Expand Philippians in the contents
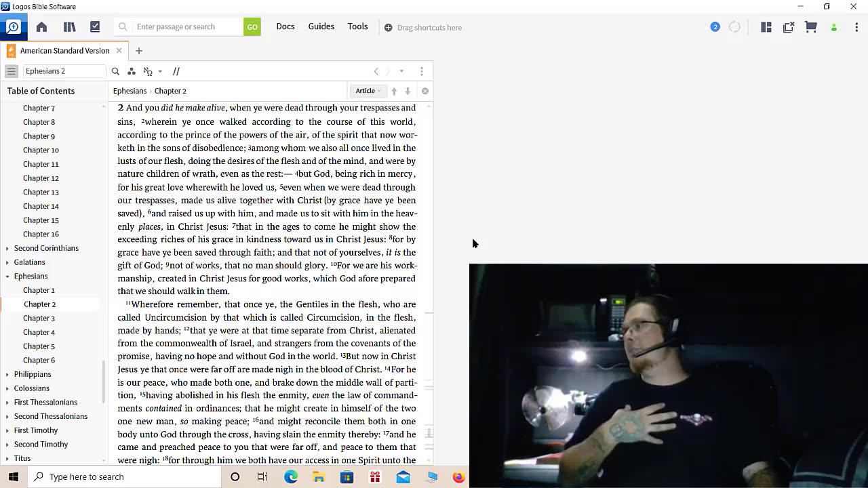Screen dimensions: 868x488 [7, 374]
